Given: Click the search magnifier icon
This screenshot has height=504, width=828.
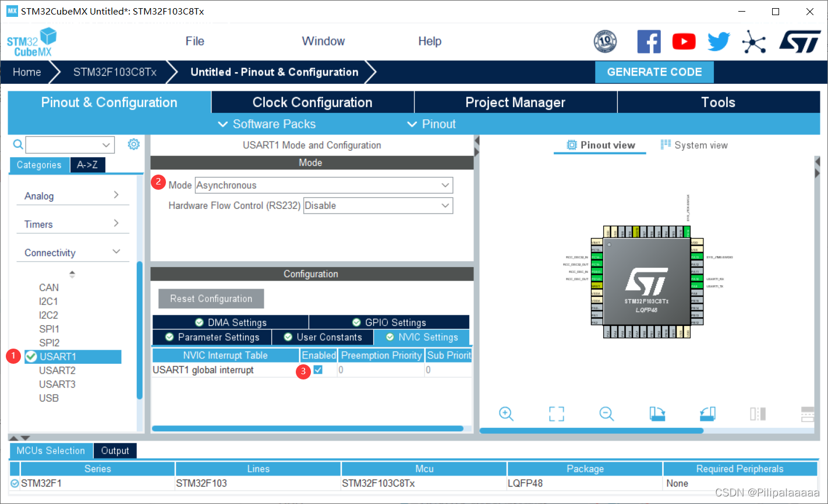Looking at the screenshot, I should tap(18, 144).
